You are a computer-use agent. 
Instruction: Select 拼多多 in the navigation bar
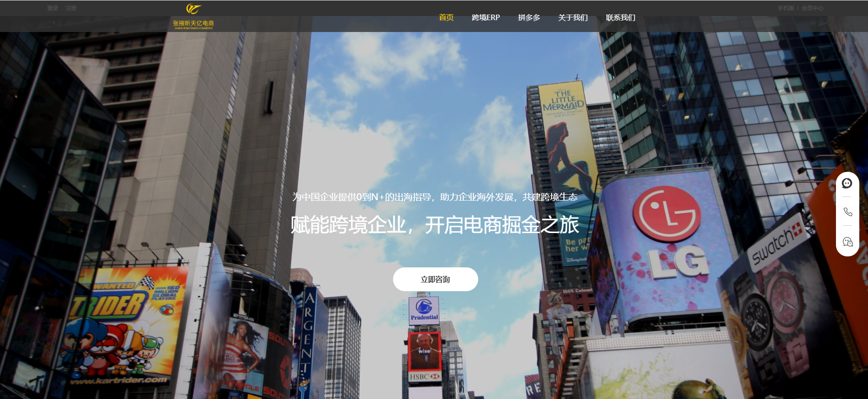(528, 17)
